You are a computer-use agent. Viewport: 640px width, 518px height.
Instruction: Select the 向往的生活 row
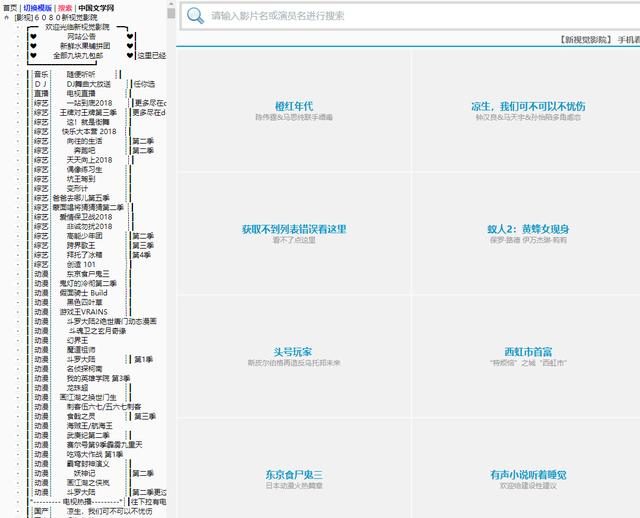click(x=84, y=141)
